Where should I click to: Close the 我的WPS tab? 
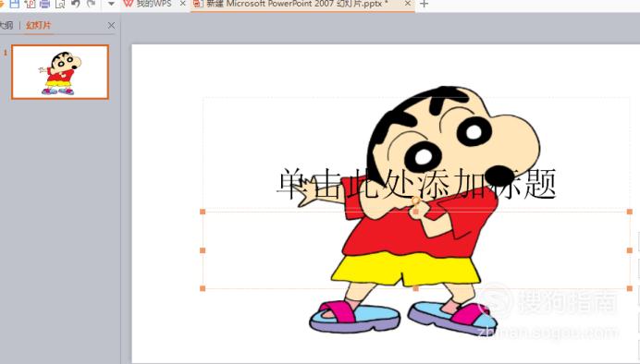point(182,4)
